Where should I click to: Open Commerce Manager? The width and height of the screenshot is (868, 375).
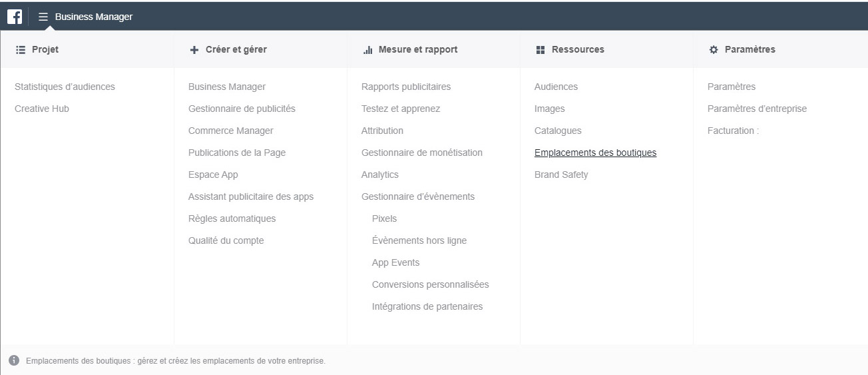tap(231, 131)
